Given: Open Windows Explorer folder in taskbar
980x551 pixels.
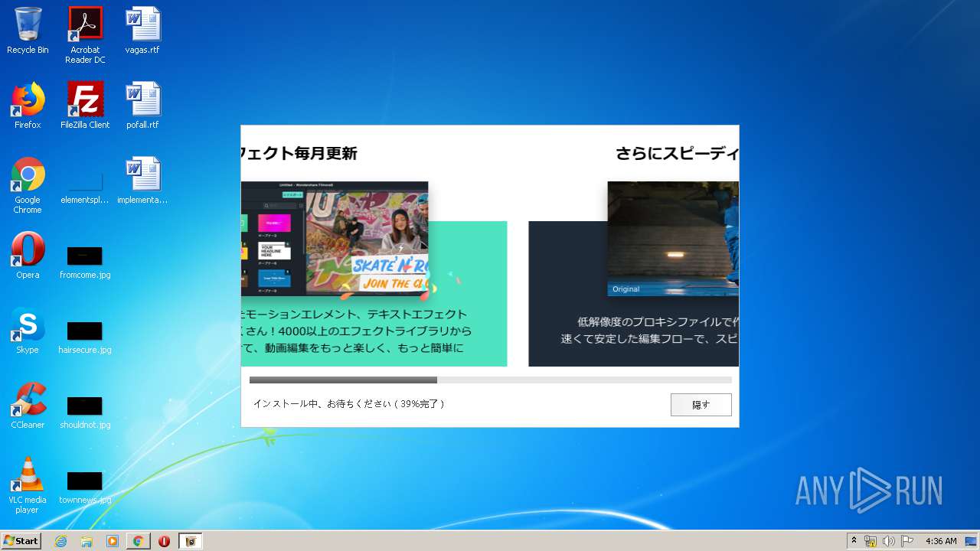Looking at the screenshot, I should [87, 541].
